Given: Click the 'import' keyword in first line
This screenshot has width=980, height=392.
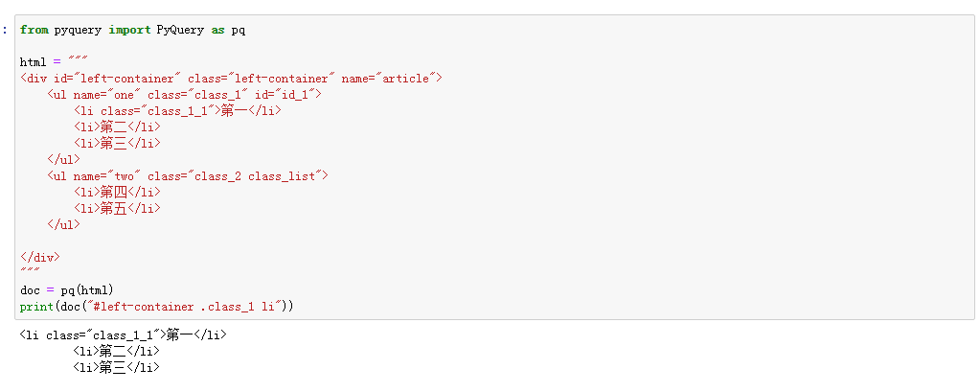Looking at the screenshot, I should coord(129,30).
